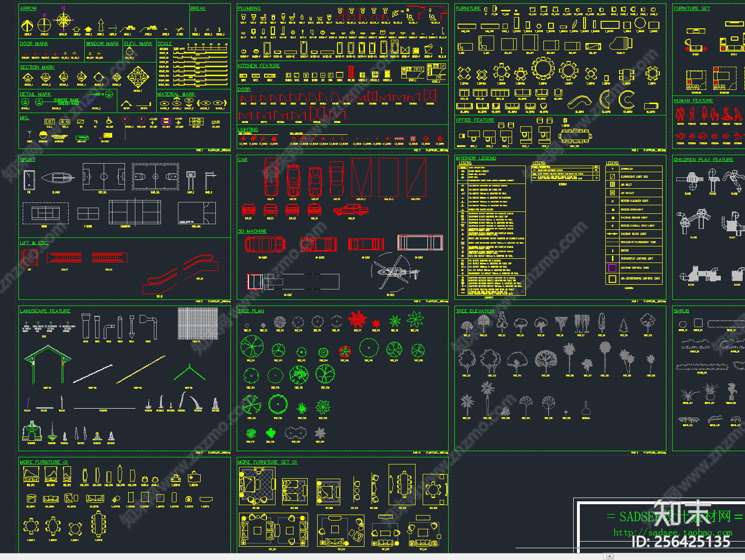Select the large round dining table block
745x560 pixels.
[x=543, y=69]
